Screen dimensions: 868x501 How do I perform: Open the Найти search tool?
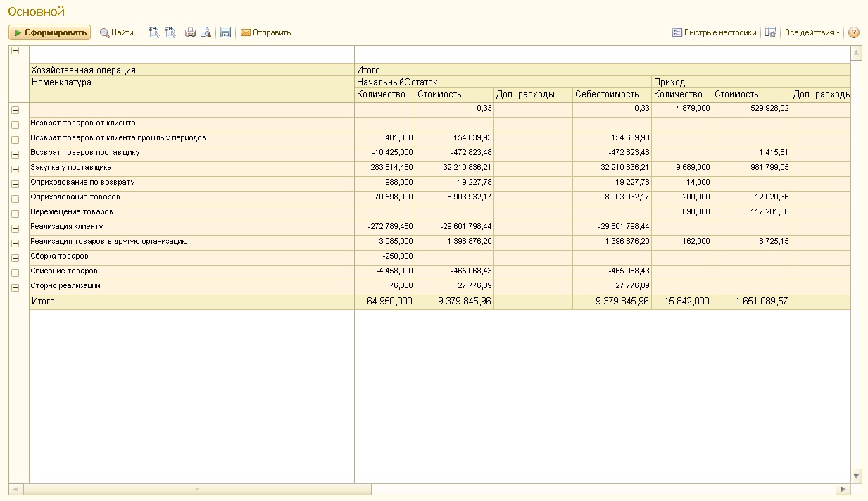[x=119, y=32]
